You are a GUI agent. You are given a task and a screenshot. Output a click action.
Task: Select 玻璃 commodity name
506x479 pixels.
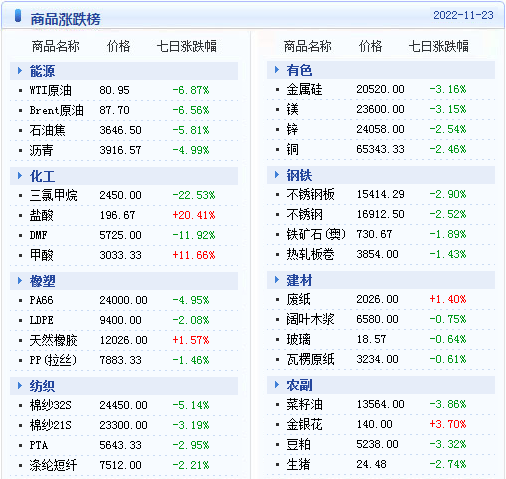click(x=298, y=339)
